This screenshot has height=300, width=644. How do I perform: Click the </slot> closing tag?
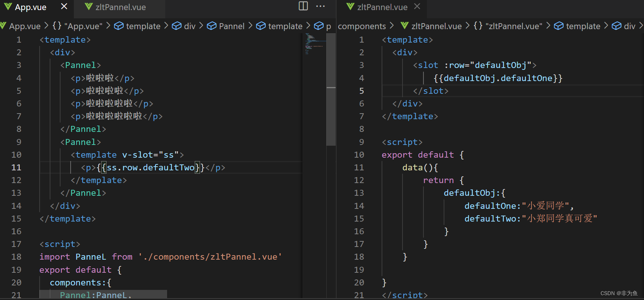pos(431,91)
